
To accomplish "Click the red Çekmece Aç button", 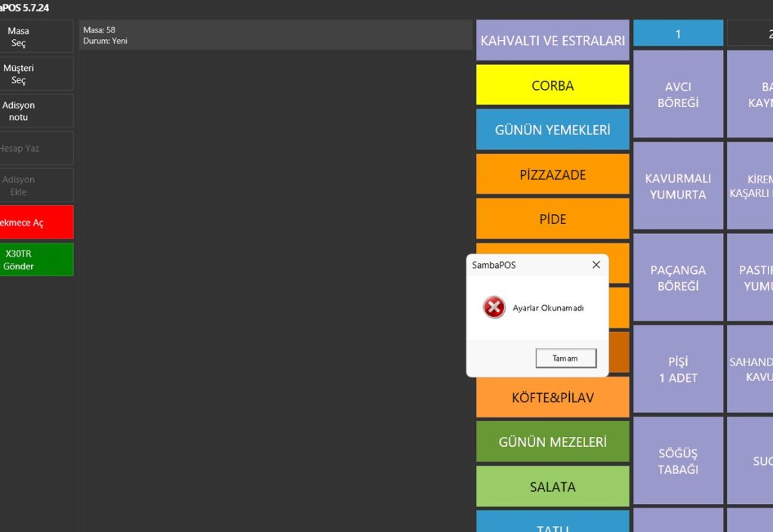I will (35, 223).
